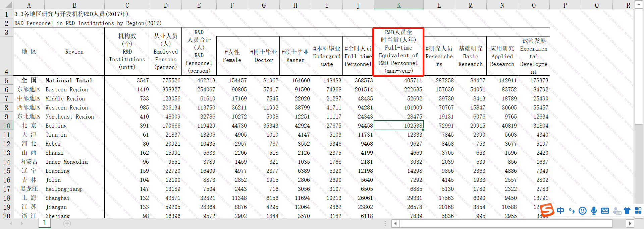Screen dimensions: 644x229
Task: Click the select-all corner of the grid
Action: pyautogui.click(x=7, y=5)
